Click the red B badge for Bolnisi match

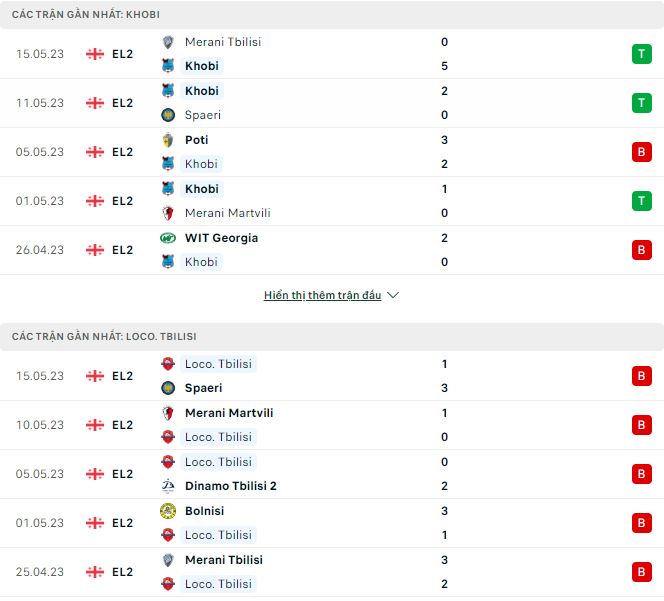(642, 523)
